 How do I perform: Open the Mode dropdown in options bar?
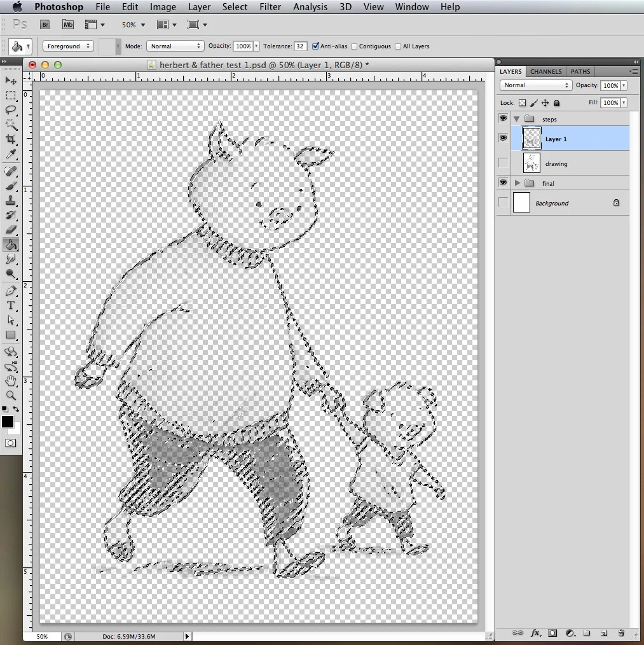coord(175,46)
